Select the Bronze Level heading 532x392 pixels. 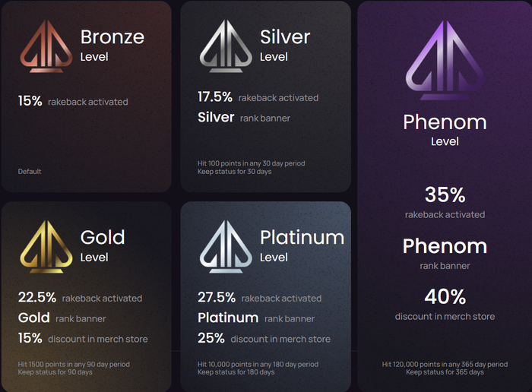pyautogui.click(x=112, y=45)
